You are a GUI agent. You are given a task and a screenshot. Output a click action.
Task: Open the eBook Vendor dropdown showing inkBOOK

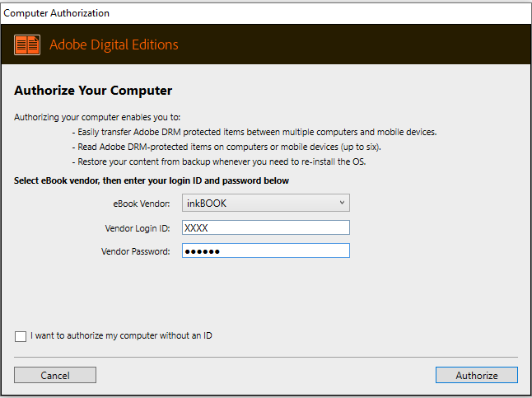coord(266,203)
